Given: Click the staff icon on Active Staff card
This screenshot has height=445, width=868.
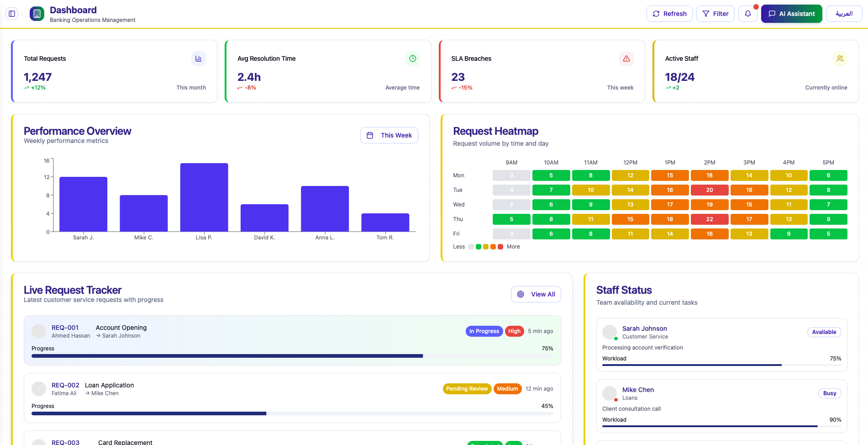Looking at the screenshot, I should coord(840,58).
